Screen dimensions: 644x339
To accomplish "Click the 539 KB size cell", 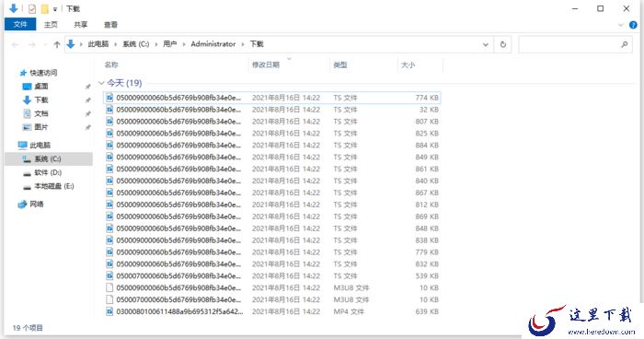I will (427, 275).
